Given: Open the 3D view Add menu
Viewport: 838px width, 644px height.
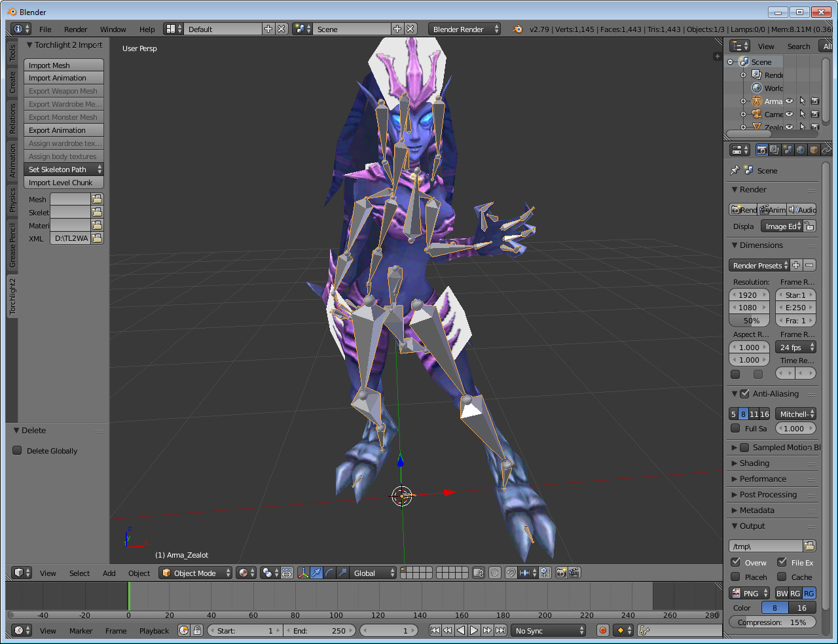Looking at the screenshot, I should pos(109,573).
